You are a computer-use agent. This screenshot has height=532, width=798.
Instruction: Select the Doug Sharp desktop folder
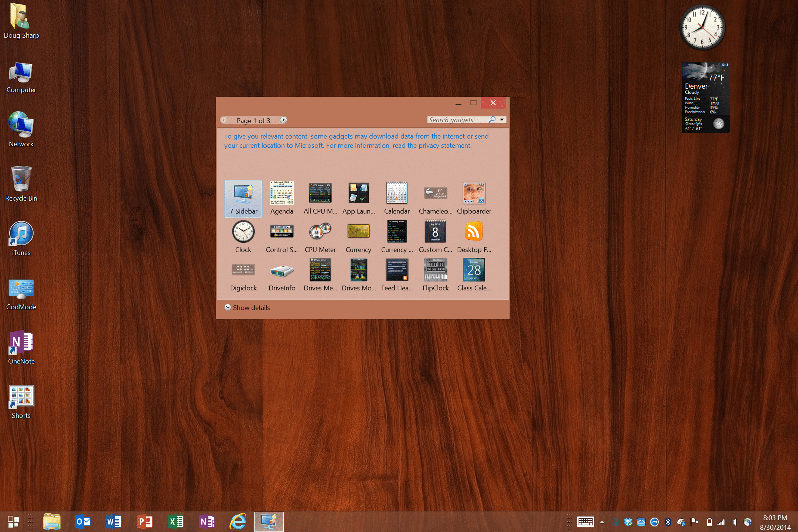point(21,21)
